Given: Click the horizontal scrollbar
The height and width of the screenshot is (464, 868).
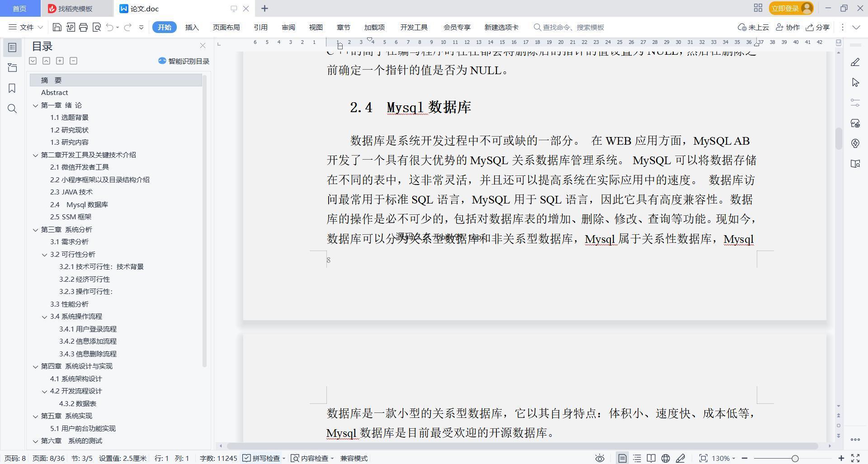Looking at the screenshot, I should tap(522, 446).
